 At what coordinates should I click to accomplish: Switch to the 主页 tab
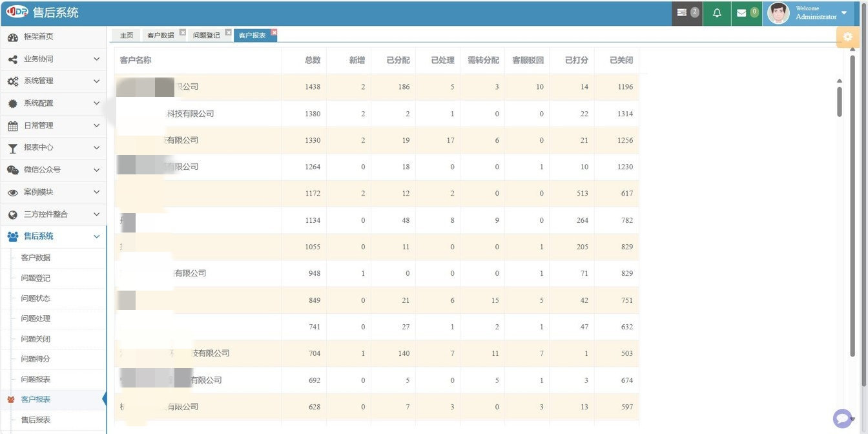[127, 36]
